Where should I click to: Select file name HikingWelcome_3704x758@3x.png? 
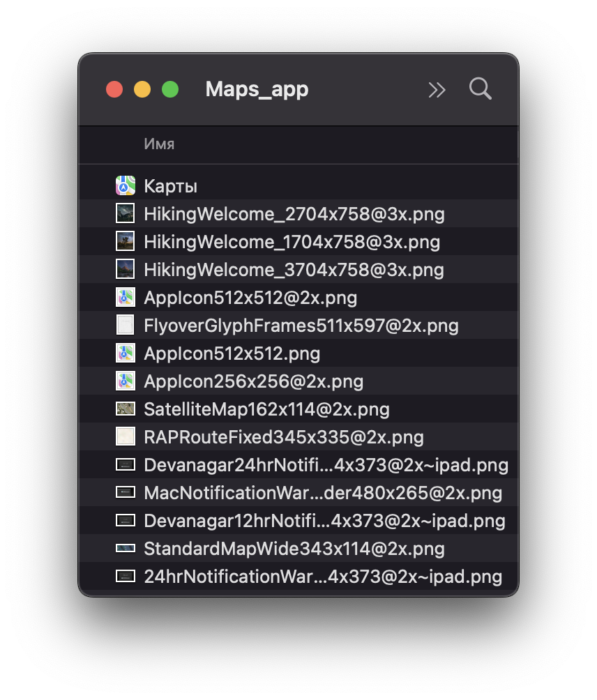pos(294,270)
